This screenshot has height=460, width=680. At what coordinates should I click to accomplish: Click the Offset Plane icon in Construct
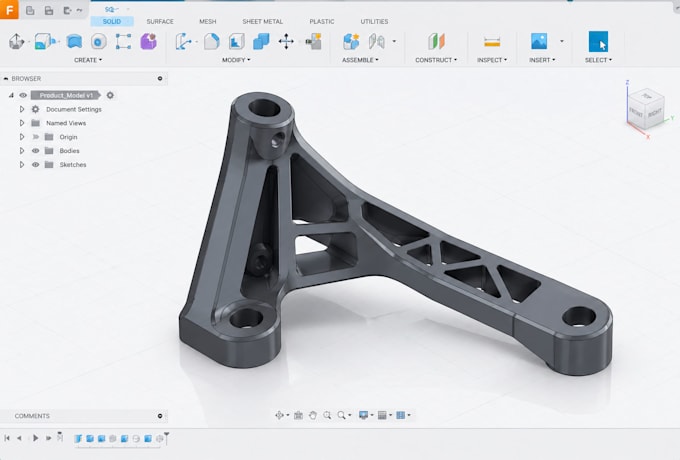(436, 42)
